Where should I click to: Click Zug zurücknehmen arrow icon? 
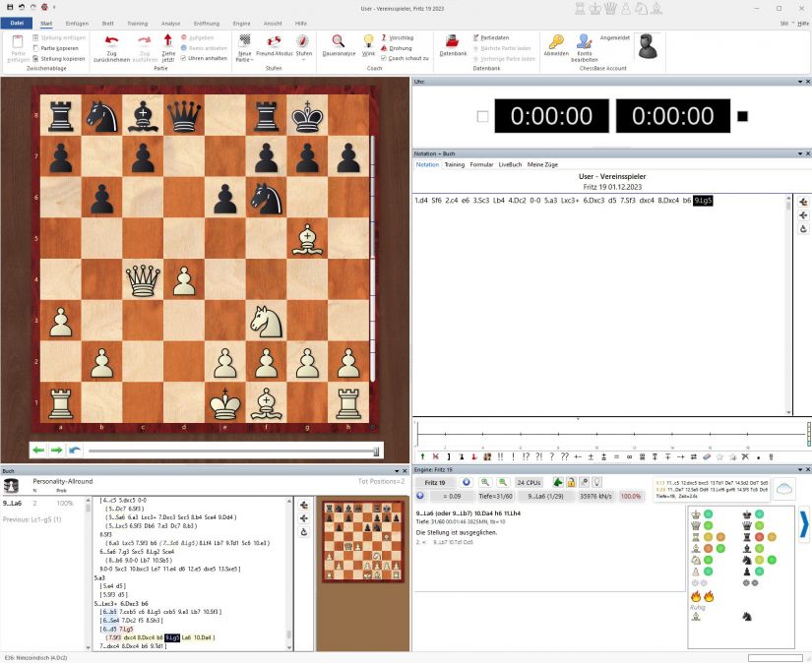(x=112, y=40)
